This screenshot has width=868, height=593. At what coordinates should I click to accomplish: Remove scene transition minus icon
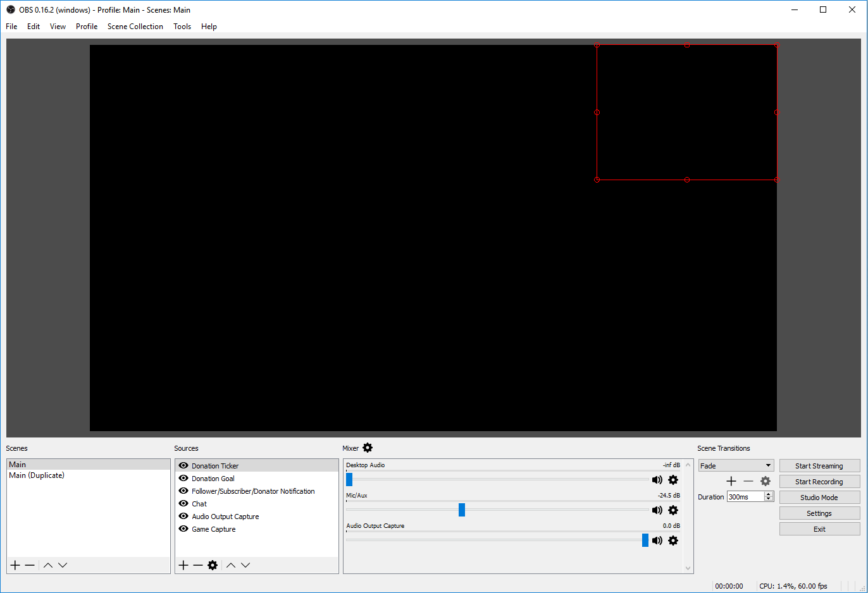[x=748, y=481]
